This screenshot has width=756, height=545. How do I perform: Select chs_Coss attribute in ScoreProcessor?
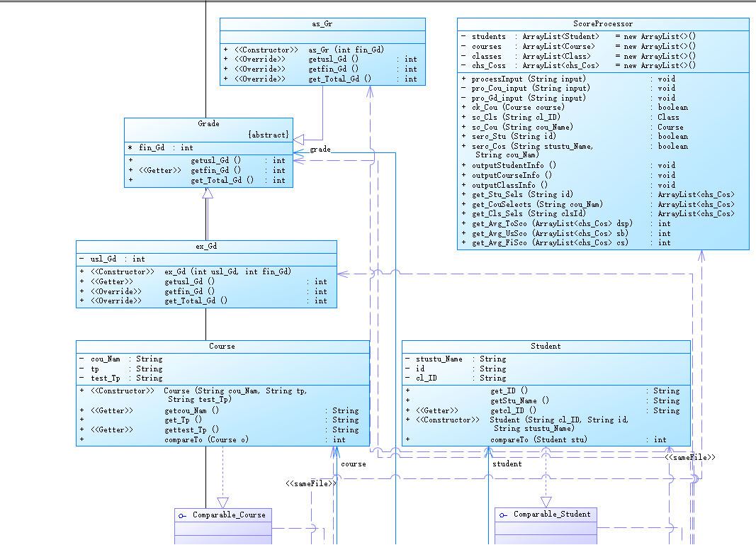pyautogui.click(x=578, y=66)
